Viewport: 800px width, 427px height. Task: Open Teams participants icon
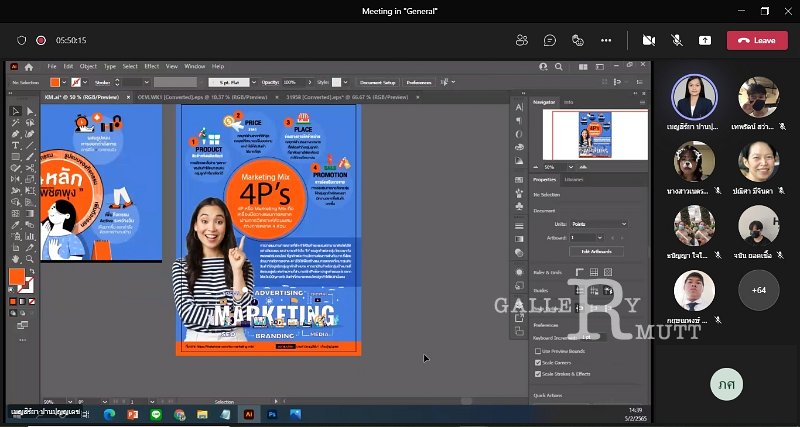pos(522,40)
